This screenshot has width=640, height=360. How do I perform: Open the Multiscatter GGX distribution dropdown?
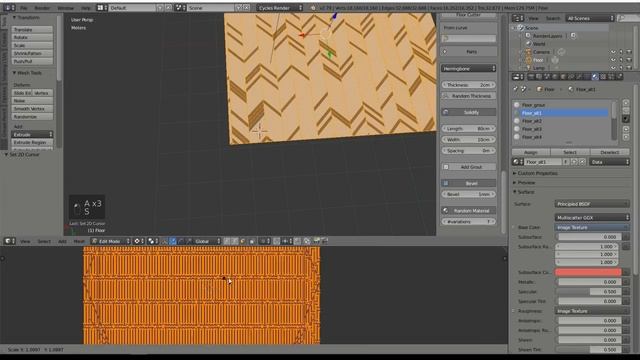tap(592, 218)
